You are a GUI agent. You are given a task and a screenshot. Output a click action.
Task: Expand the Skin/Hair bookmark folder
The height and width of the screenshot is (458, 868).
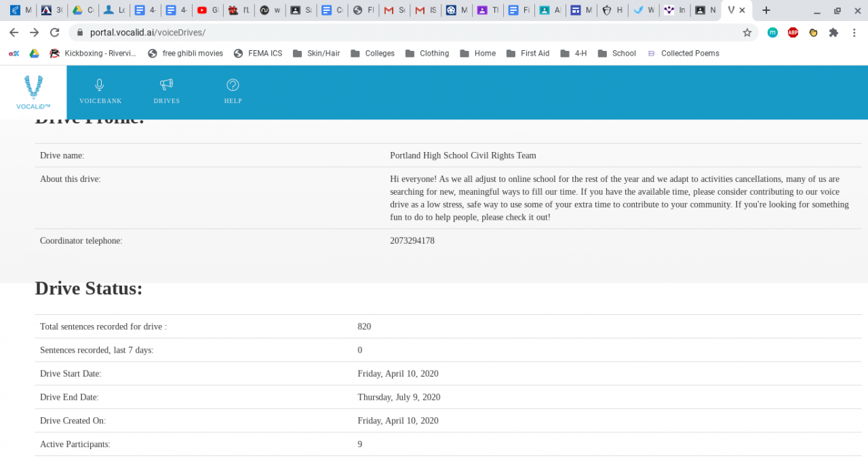316,54
